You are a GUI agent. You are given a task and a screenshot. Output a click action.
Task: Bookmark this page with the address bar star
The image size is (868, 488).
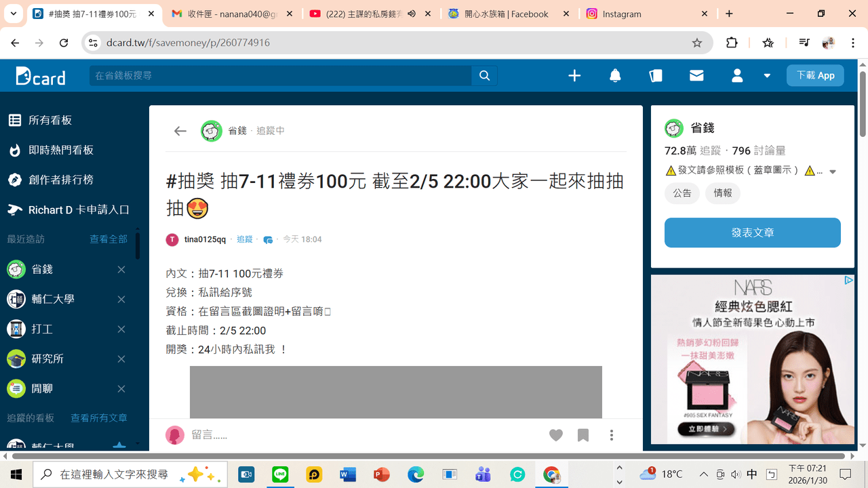click(697, 43)
